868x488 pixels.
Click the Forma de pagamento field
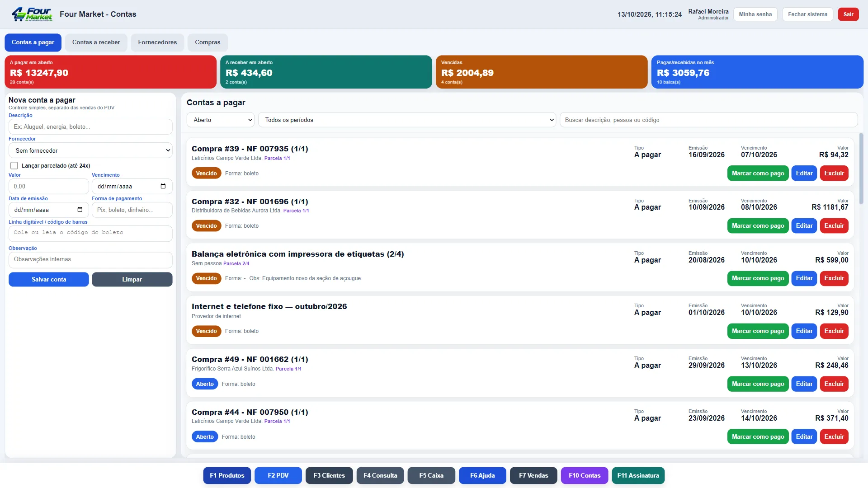pos(132,210)
